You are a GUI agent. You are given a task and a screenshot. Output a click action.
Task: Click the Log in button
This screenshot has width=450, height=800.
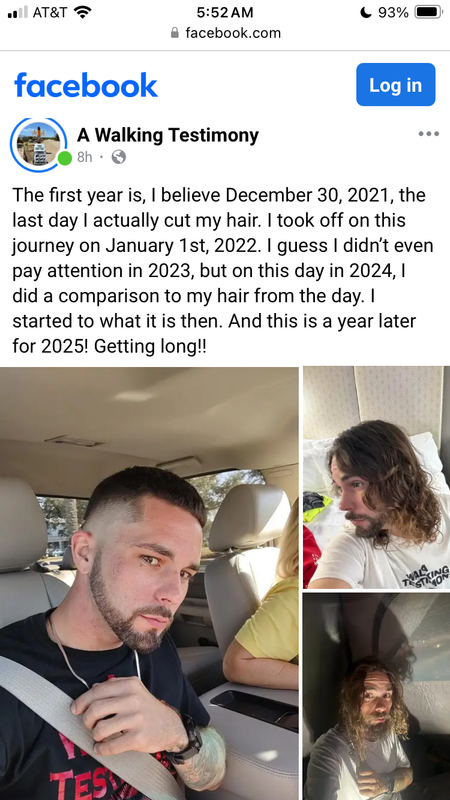coord(395,85)
